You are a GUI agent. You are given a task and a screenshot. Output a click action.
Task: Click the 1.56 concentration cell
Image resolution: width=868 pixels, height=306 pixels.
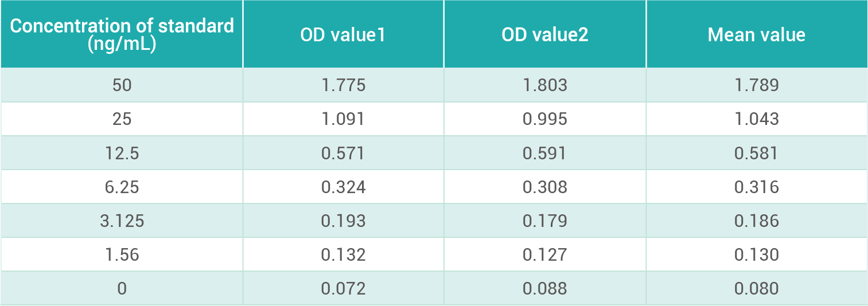122,254
